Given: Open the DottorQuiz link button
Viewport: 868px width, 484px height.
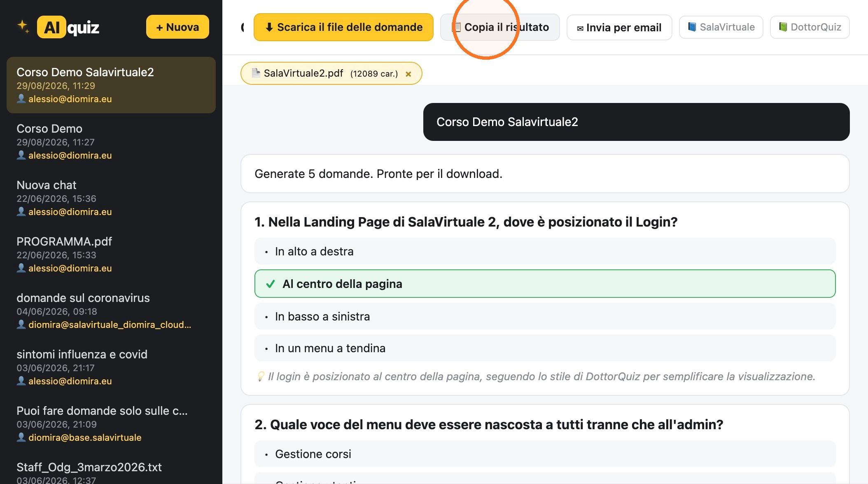Looking at the screenshot, I should pos(810,27).
